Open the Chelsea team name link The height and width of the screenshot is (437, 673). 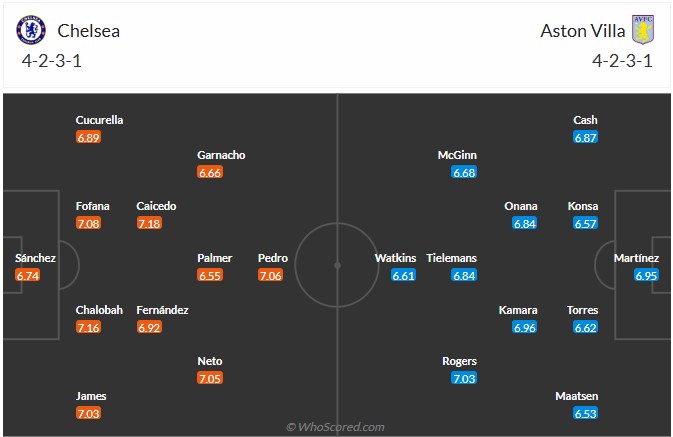coord(89,30)
